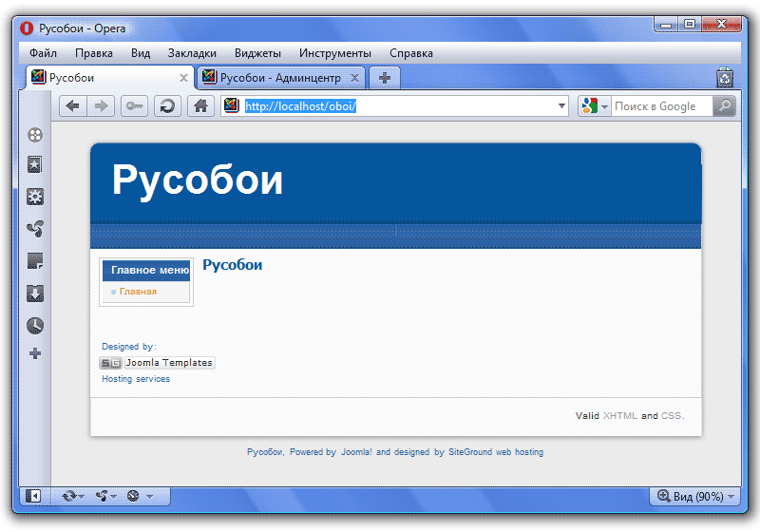Screen dimensions: 760x532
Task: Go to the Home page
Action: point(200,106)
